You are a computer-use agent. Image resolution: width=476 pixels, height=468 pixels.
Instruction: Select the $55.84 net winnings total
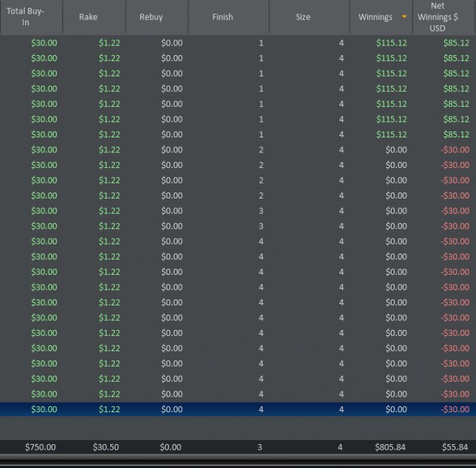[x=455, y=447]
